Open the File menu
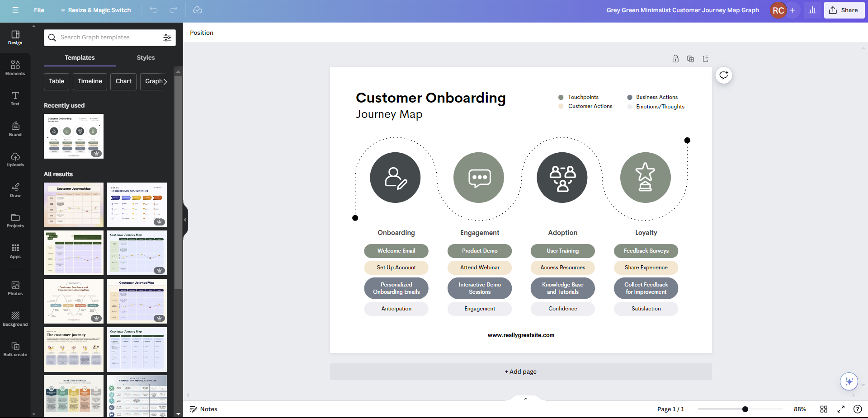 tap(39, 10)
